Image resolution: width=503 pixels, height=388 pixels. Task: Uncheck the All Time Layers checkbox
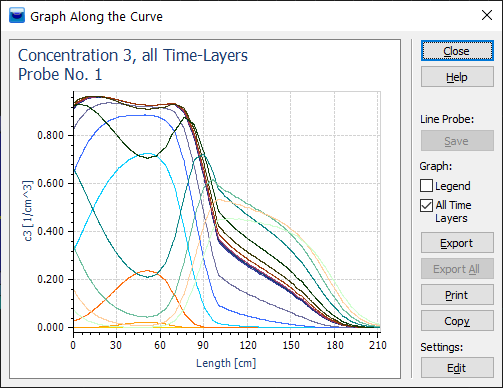tap(426, 205)
